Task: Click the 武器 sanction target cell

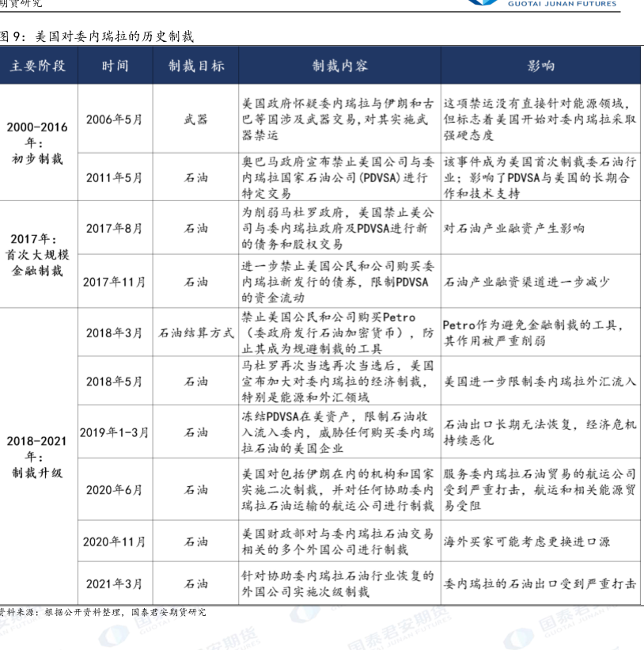Action: [196, 119]
